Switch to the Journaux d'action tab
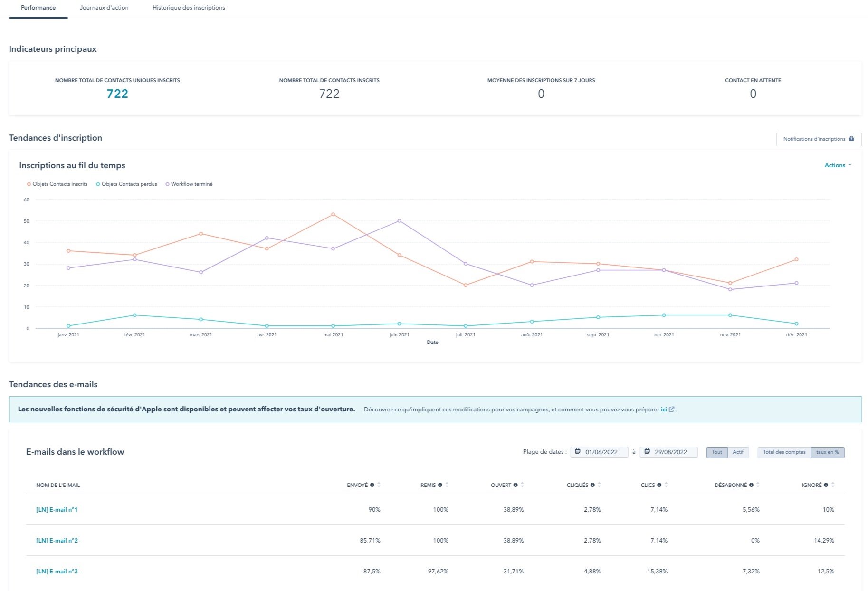Viewport: 868px width, 591px height. coord(104,8)
